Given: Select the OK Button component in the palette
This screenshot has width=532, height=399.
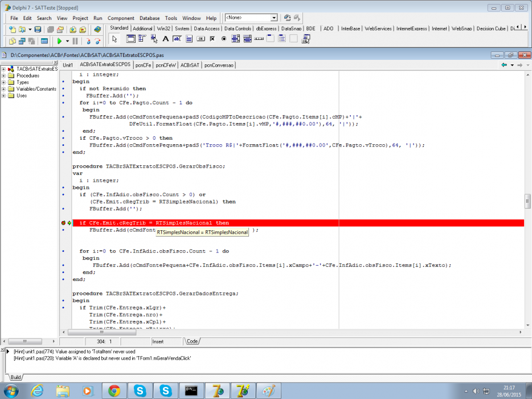Looking at the screenshot, I should click(201, 39).
